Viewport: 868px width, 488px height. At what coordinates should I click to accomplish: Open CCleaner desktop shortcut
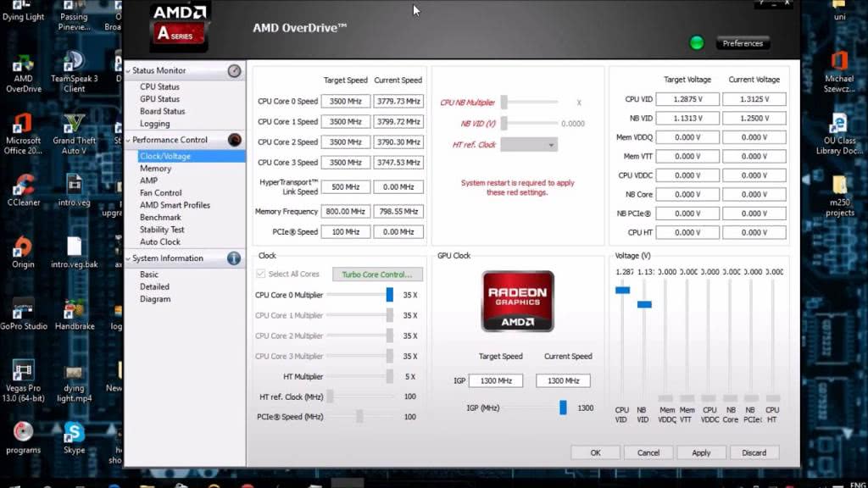24,186
